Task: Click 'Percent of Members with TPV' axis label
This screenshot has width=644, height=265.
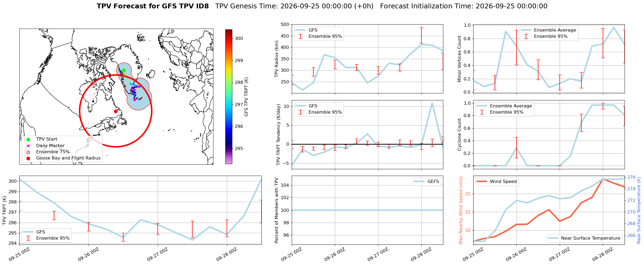Action: coord(276,210)
